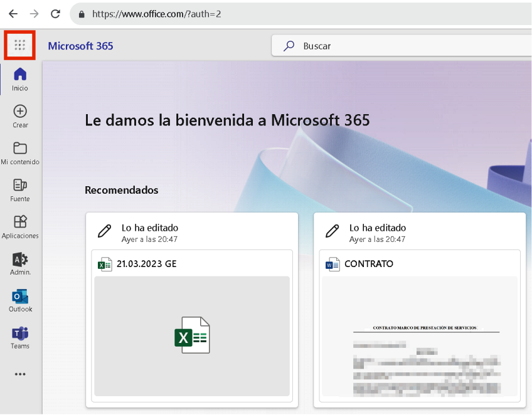Open the Excel file preview thumbnail

pyautogui.click(x=192, y=336)
